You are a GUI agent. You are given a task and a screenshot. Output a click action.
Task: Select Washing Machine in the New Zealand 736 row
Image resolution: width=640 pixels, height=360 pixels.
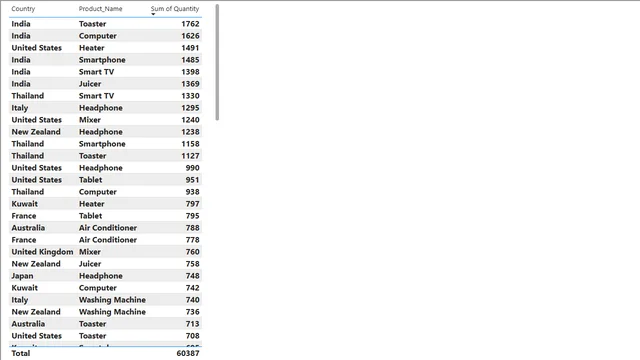[112, 312]
